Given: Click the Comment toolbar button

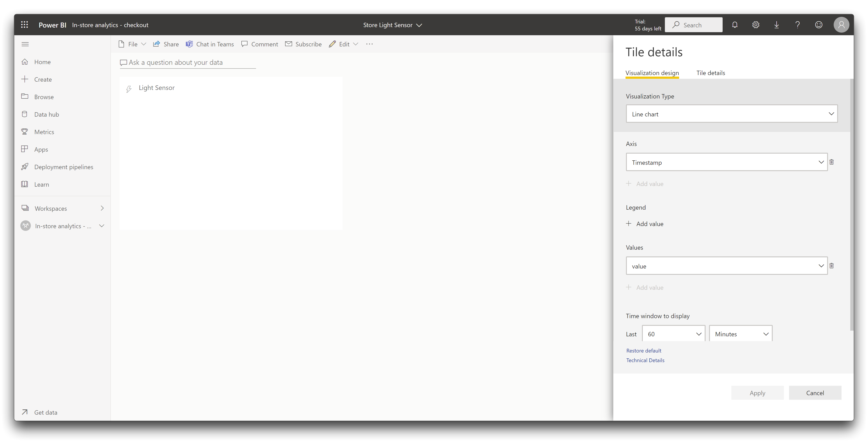Looking at the screenshot, I should point(260,44).
